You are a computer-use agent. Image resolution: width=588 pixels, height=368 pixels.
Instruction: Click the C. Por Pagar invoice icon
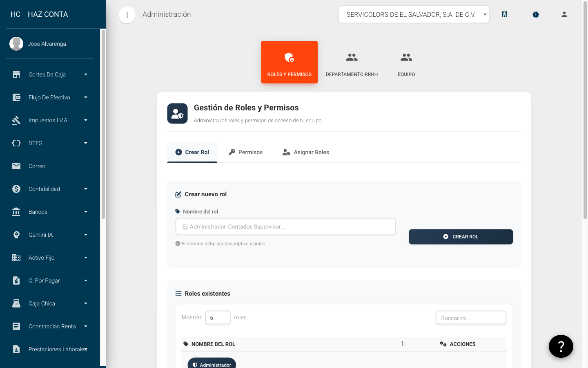(16, 280)
